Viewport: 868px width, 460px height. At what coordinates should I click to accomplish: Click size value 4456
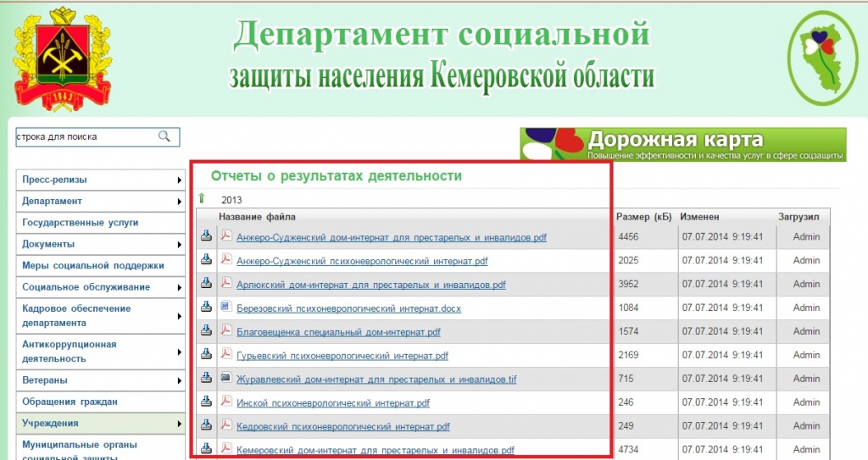click(628, 236)
